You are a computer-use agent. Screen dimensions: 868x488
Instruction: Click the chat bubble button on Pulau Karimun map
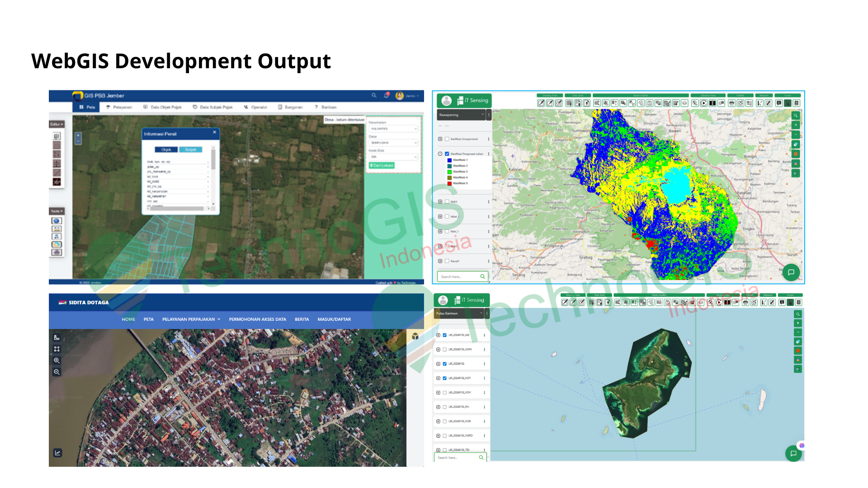pos(793,453)
